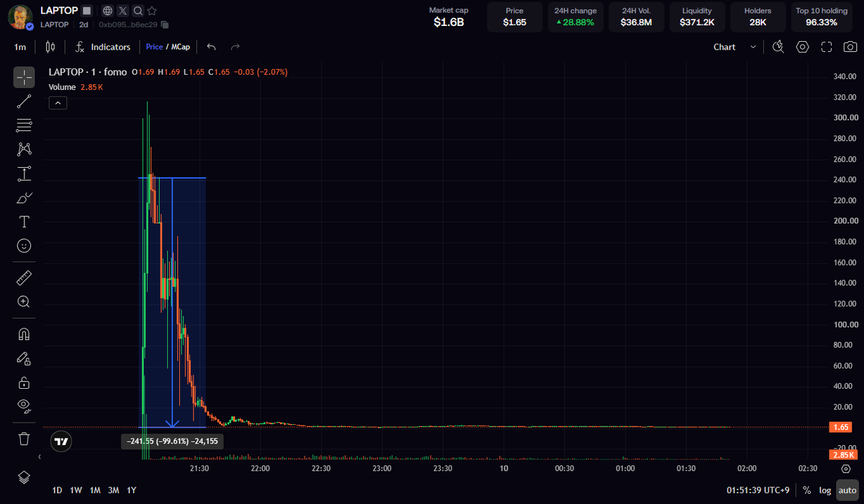The height and width of the screenshot is (504, 864).
Task: Toggle lock all drawings padlock
Action: (24, 382)
